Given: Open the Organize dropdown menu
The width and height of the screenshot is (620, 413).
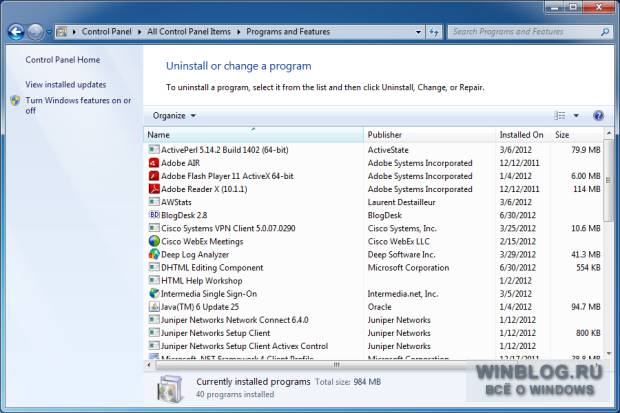Looking at the screenshot, I should pyautogui.click(x=174, y=116).
